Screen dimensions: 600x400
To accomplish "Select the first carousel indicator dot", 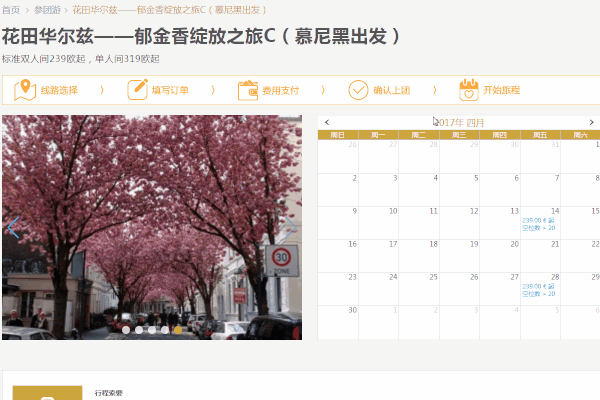I will [126, 329].
